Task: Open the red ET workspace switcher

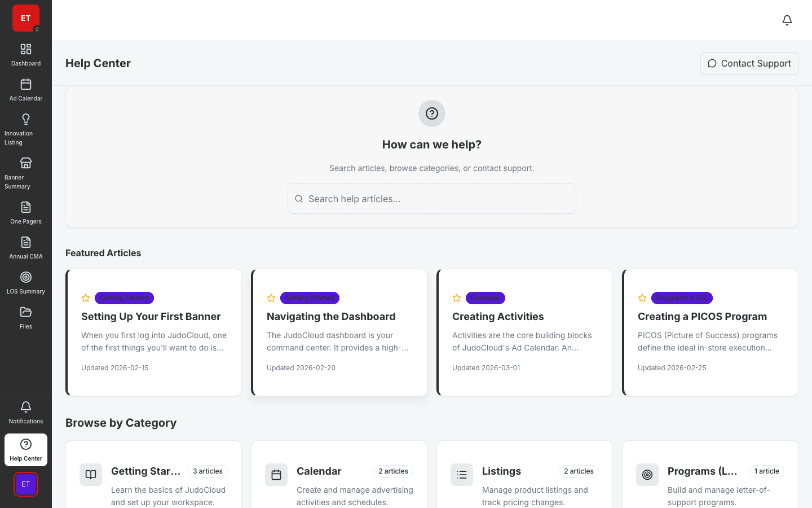Action: (26, 18)
